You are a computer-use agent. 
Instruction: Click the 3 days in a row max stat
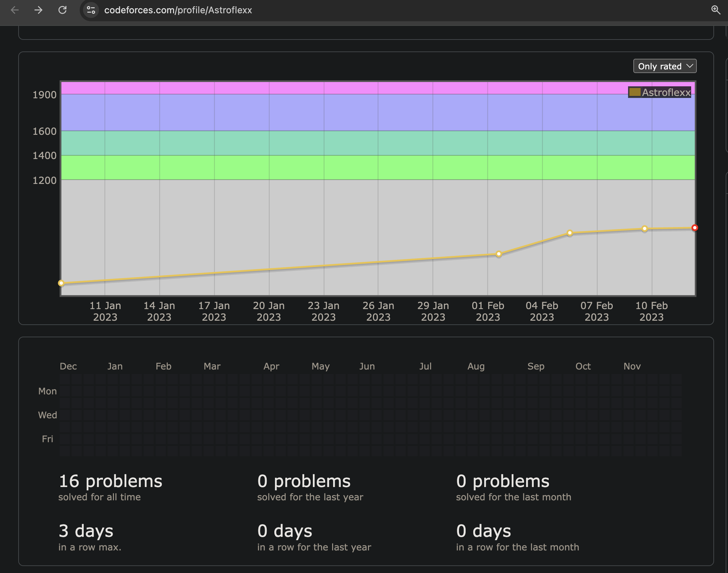coord(86,531)
